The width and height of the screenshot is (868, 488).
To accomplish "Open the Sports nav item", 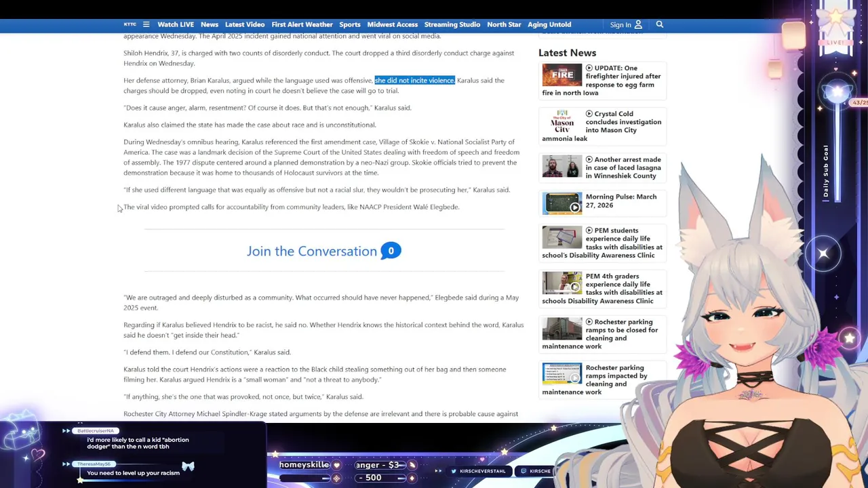I will click(350, 24).
